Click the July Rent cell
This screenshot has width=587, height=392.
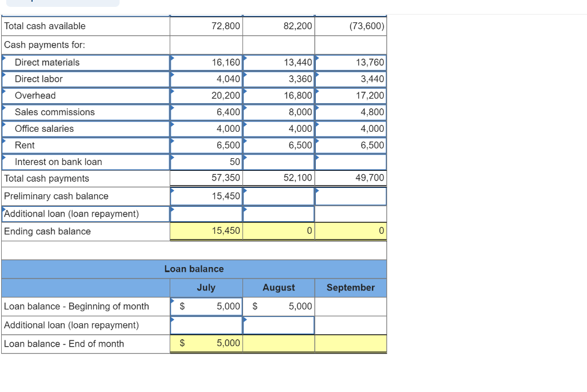tap(206, 145)
